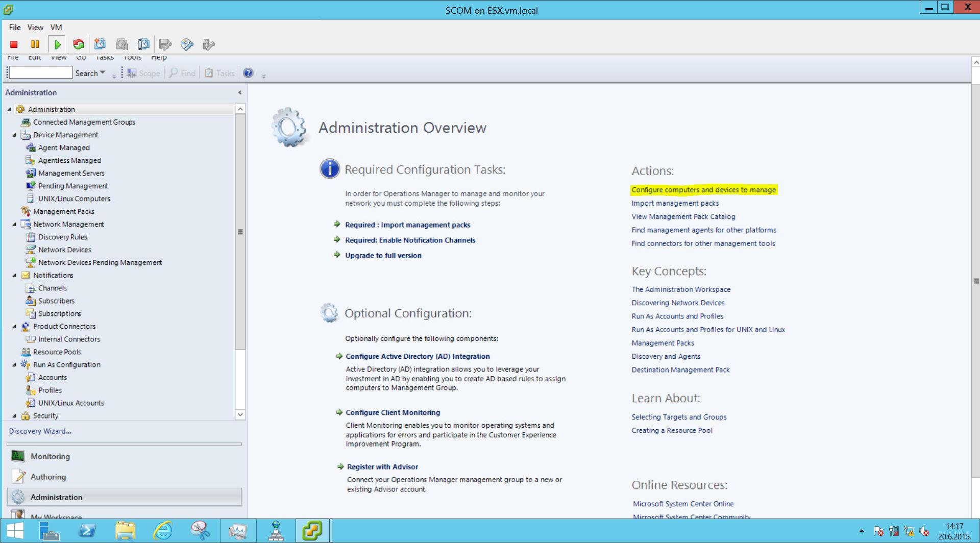980x543 pixels.
Task: Open the blue help icon in toolbar
Action: pyautogui.click(x=248, y=73)
